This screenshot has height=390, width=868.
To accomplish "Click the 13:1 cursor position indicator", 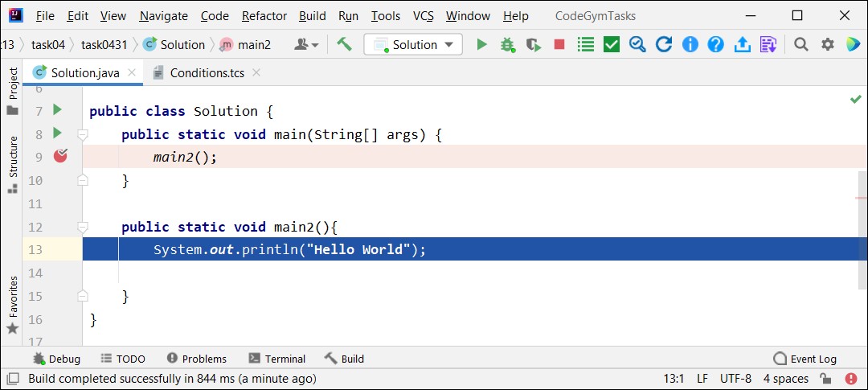I will pos(674,379).
